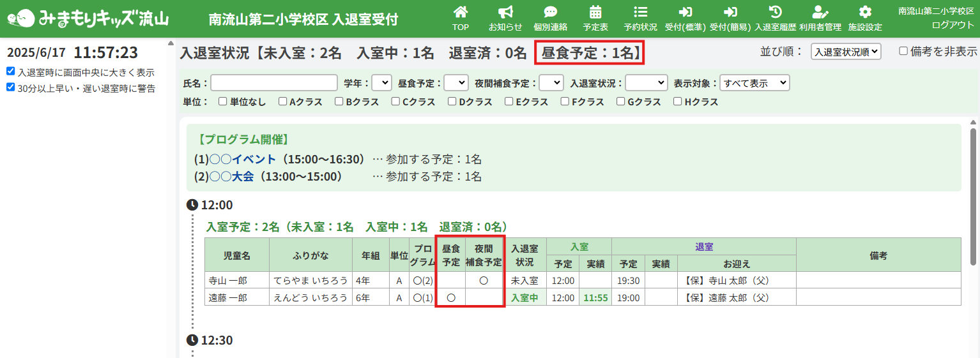This screenshot has width=980, height=358.
Task: Click the ログアウト link
Action: [953, 24]
